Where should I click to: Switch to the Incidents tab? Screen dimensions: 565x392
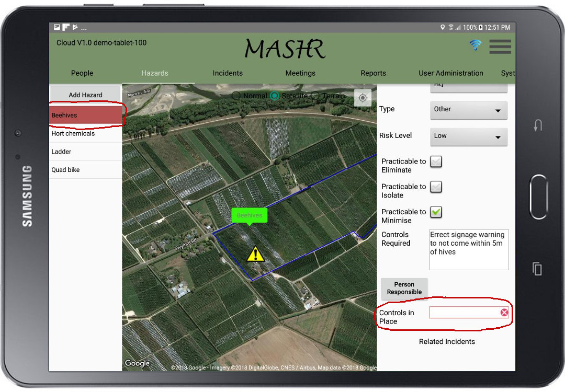[228, 73]
